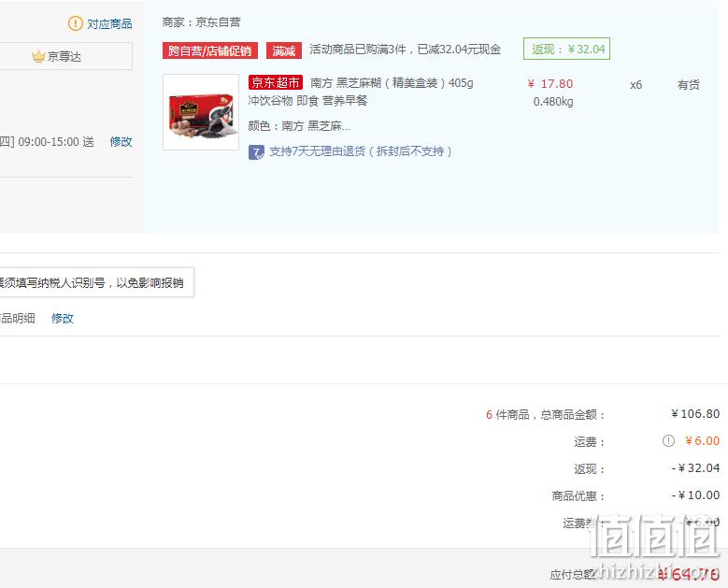Select the 商家：京东自营 merchant text
The height and width of the screenshot is (588, 728).
201,22
